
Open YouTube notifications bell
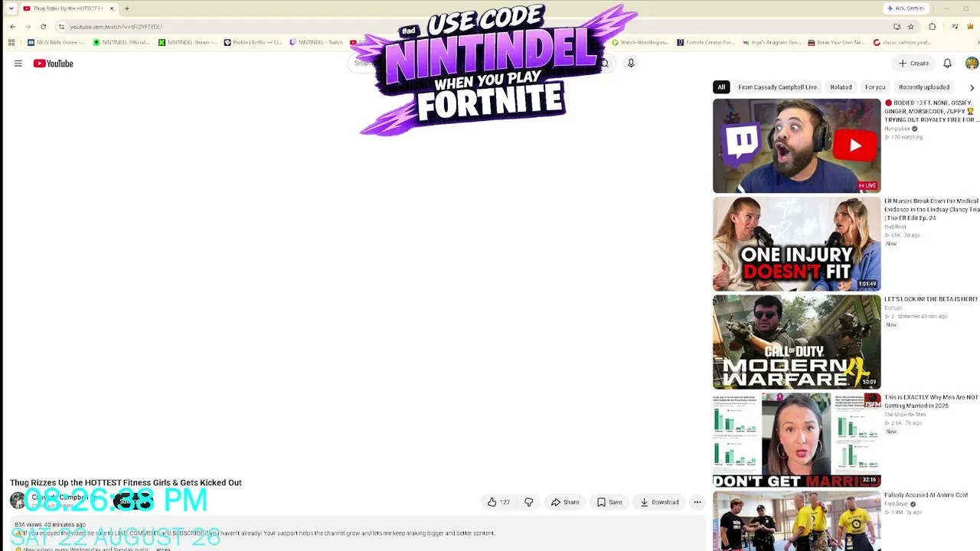pyautogui.click(x=947, y=64)
